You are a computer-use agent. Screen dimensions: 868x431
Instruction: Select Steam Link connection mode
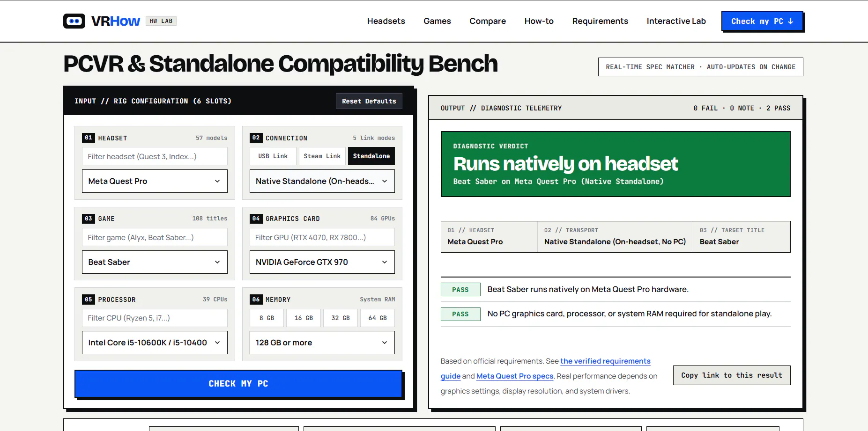(322, 156)
